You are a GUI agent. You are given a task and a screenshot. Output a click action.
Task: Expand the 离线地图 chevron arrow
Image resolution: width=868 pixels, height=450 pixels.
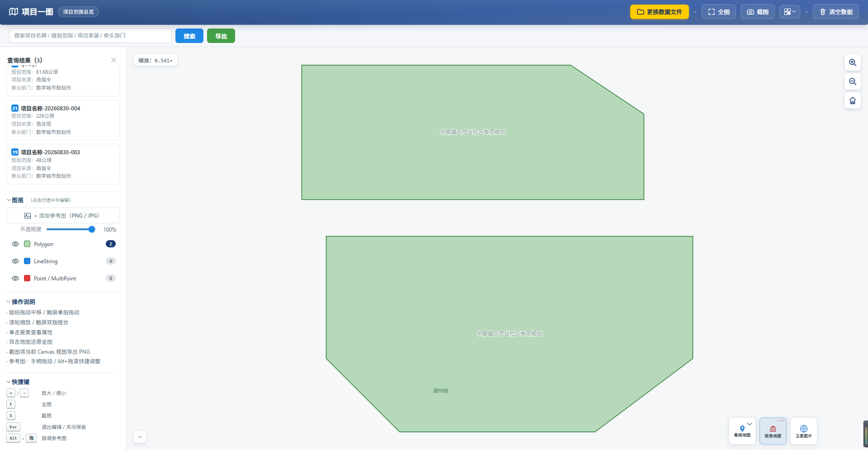pyautogui.click(x=750, y=424)
